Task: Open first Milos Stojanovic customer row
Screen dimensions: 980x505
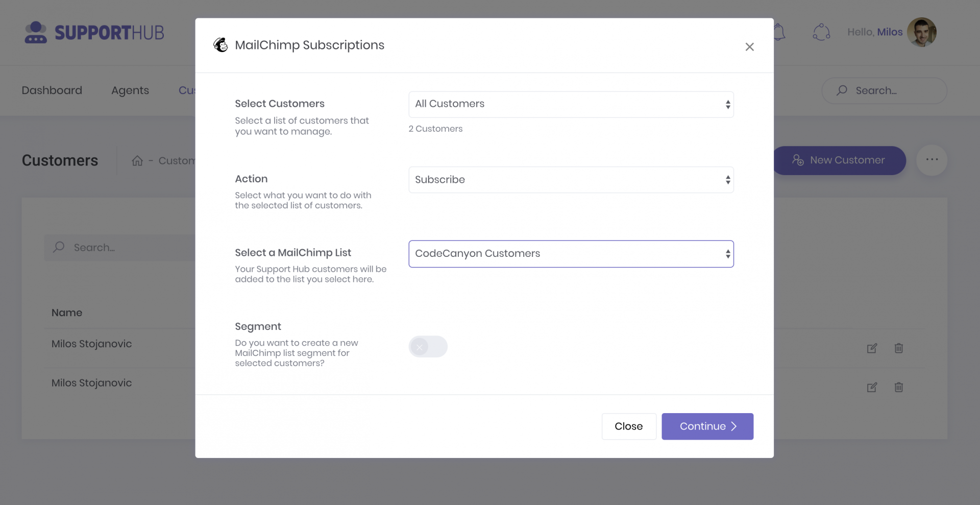Action: coord(92,344)
